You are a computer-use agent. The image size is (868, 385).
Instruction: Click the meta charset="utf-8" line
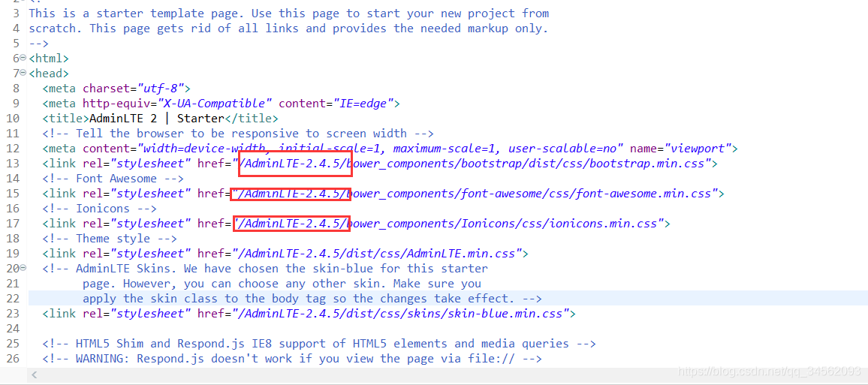(x=116, y=88)
